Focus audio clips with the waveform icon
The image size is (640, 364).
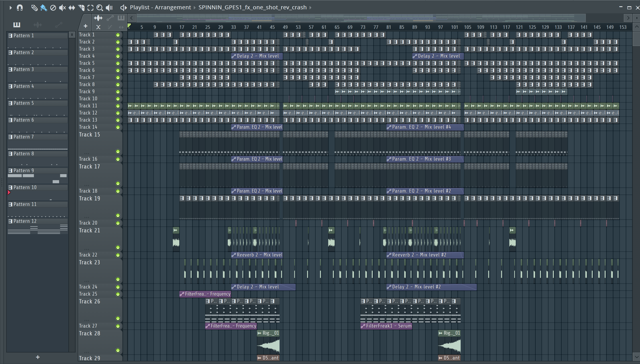(x=98, y=18)
